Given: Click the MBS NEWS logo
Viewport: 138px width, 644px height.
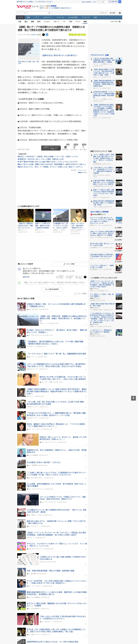Looking at the screenshot, I should (x=77, y=35).
